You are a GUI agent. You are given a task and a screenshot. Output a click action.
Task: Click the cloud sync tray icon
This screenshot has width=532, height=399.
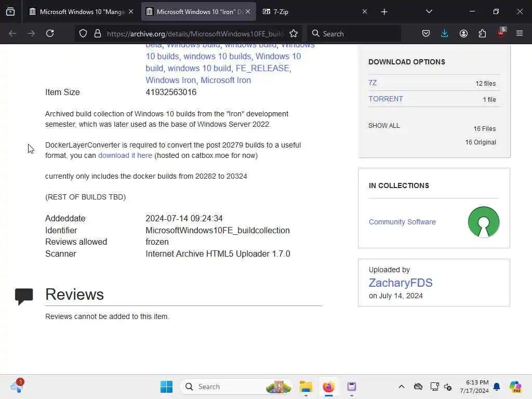coord(418,387)
